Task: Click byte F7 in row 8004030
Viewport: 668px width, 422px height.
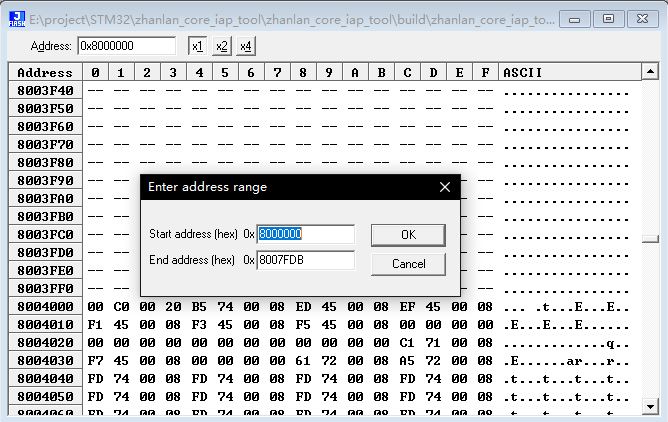Action: click(x=95, y=361)
